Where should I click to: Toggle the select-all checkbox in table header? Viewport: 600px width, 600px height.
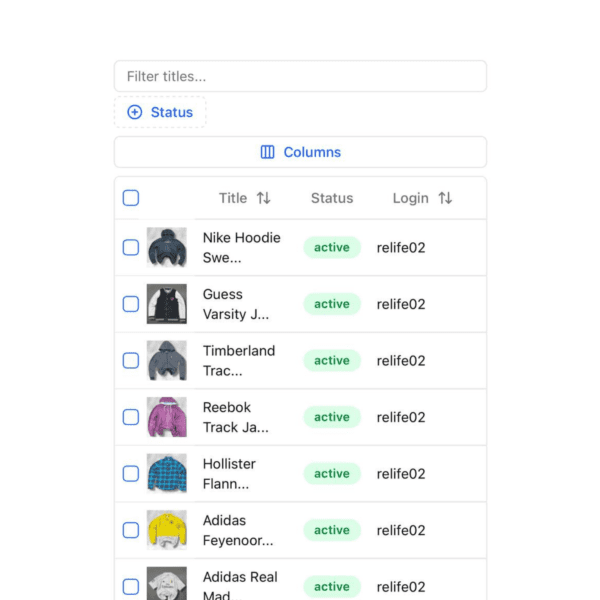(x=131, y=198)
